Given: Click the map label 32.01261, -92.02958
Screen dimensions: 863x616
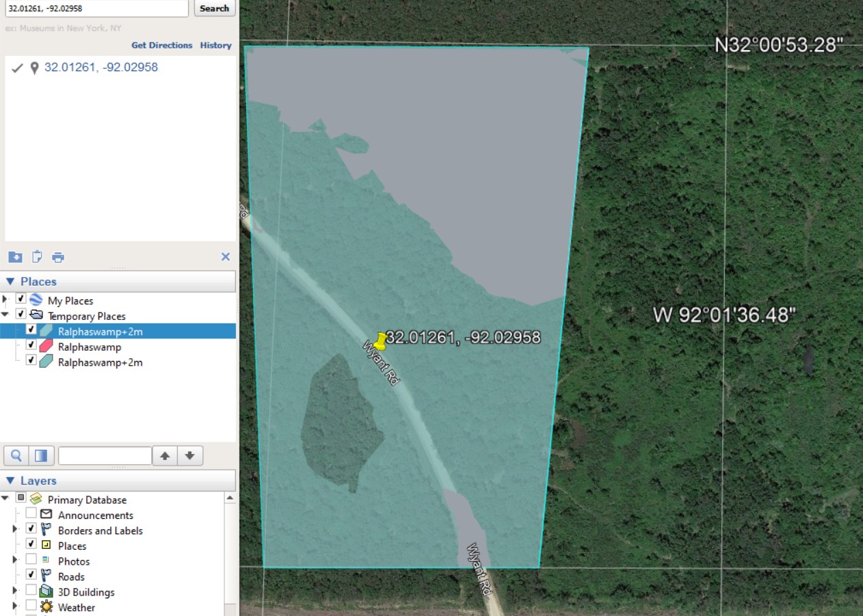Looking at the screenshot, I should [x=463, y=337].
